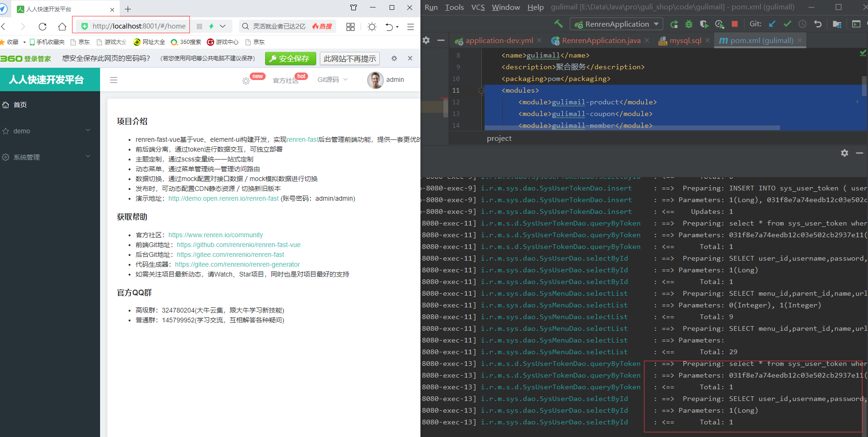Open the RenrenApplication run configuration dropdown
This screenshot has width=868, height=437.
click(x=617, y=24)
